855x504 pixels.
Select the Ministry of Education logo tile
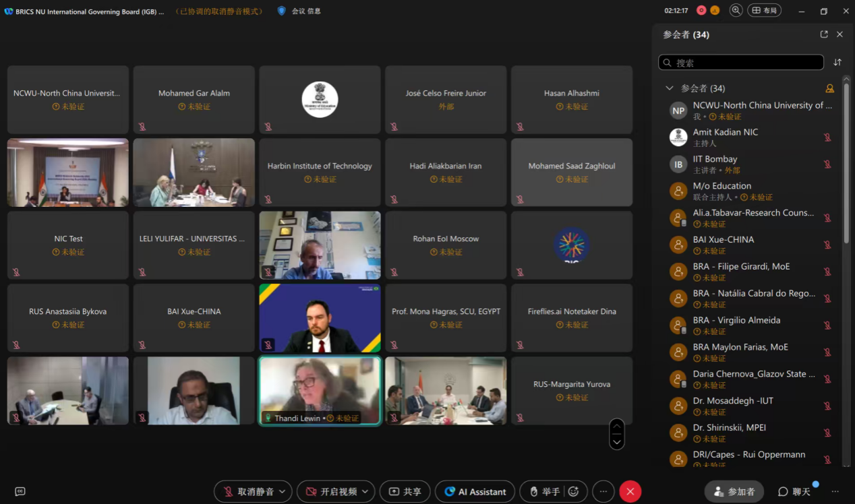click(x=320, y=100)
